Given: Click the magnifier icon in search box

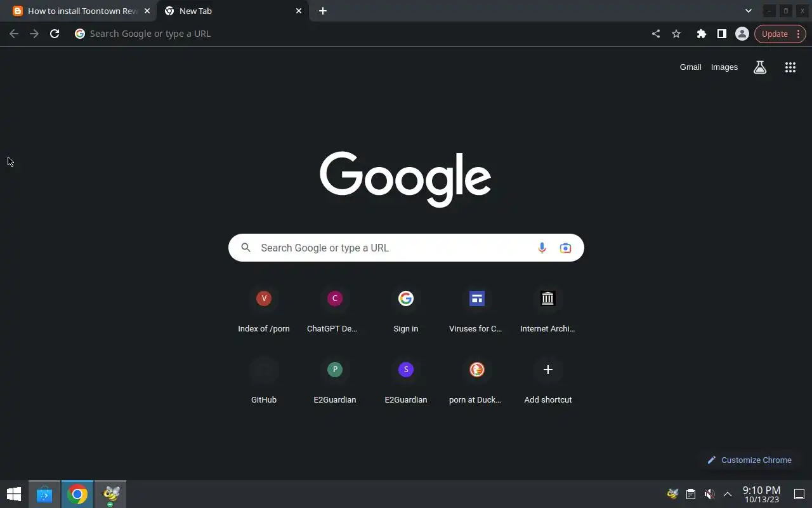Looking at the screenshot, I should (x=246, y=248).
